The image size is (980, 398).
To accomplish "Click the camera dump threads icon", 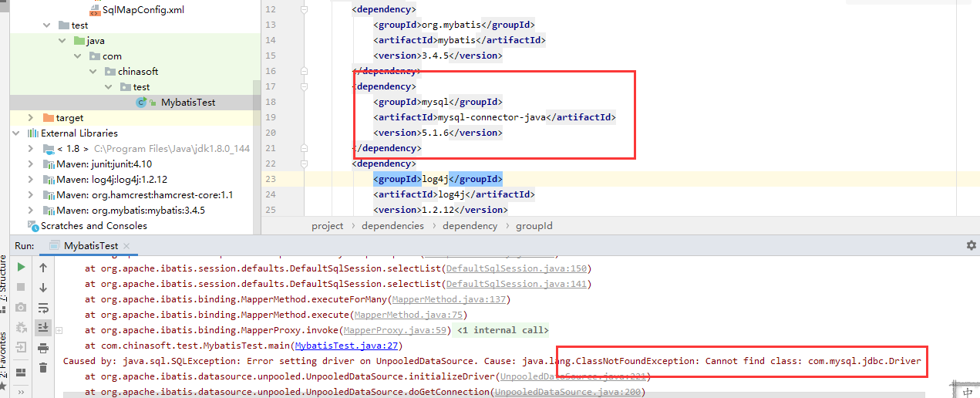I will (22, 307).
